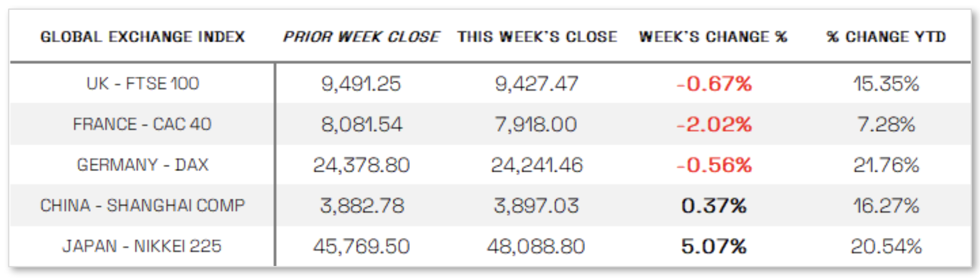Screen dimensions: 980x278
Task: Select the UK - FTSE 100 row label
Action: pyautogui.click(x=142, y=83)
